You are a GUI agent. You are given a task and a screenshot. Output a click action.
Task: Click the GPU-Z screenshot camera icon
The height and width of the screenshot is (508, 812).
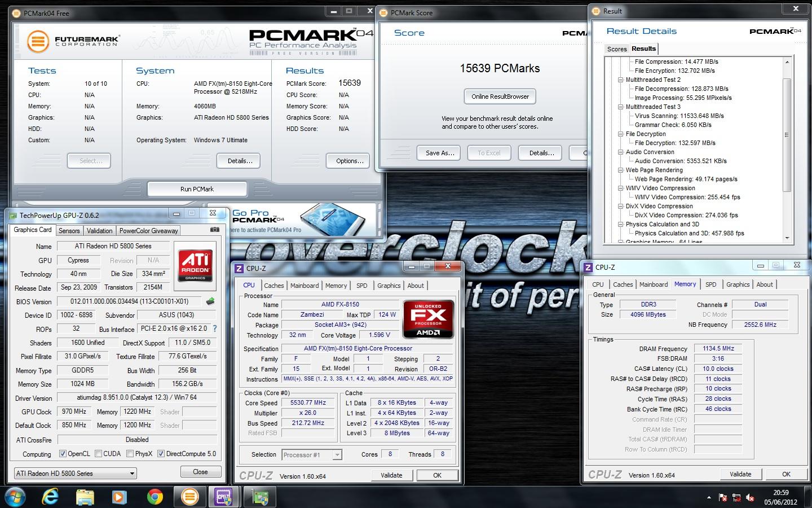(x=214, y=230)
